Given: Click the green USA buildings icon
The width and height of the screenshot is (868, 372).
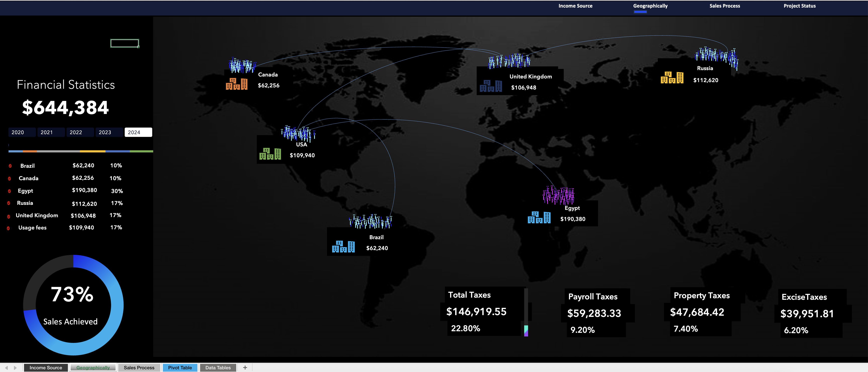Looking at the screenshot, I should click(270, 154).
